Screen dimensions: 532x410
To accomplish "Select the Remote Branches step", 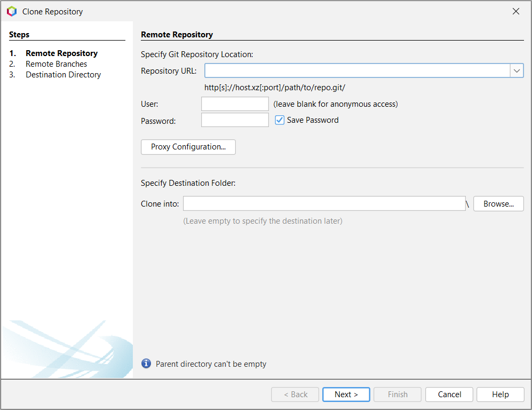I will click(56, 64).
